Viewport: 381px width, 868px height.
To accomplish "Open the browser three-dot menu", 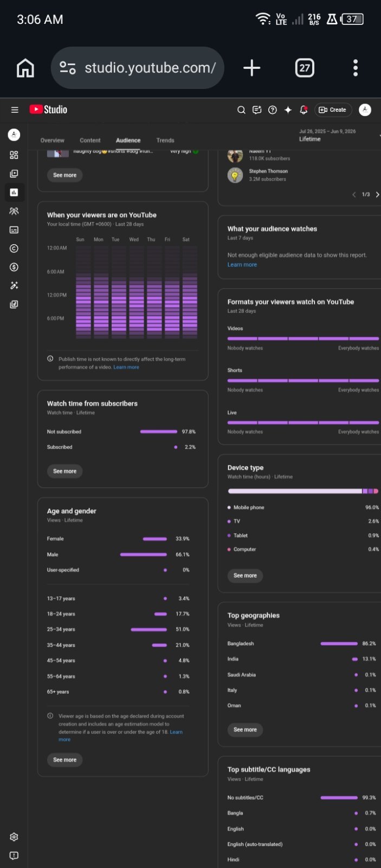I will pyautogui.click(x=356, y=68).
